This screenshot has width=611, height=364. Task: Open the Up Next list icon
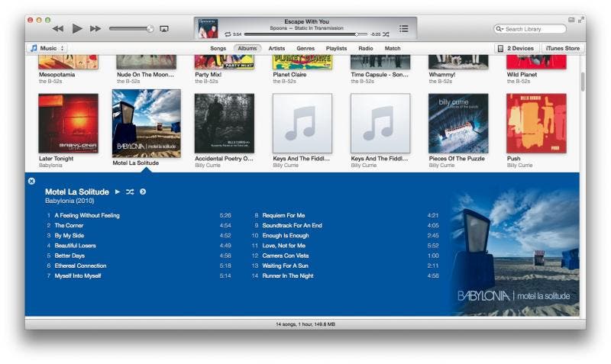(x=404, y=28)
